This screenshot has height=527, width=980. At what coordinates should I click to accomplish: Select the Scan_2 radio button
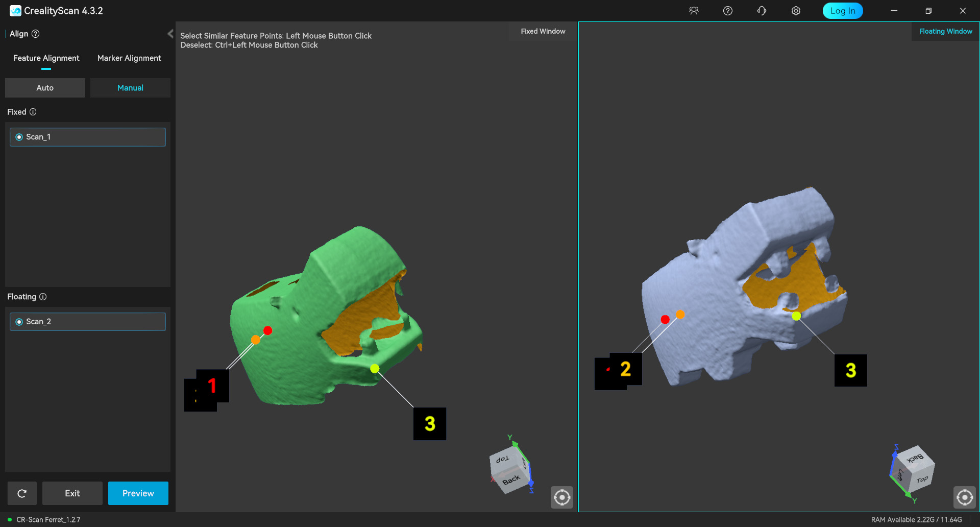[x=19, y=322]
